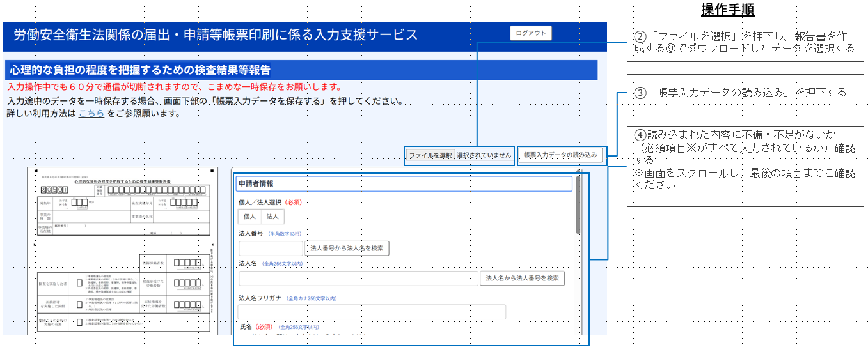Click the ログアウト button
Image resolution: width=868 pixels, height=352 pixels.
point(530,34)
